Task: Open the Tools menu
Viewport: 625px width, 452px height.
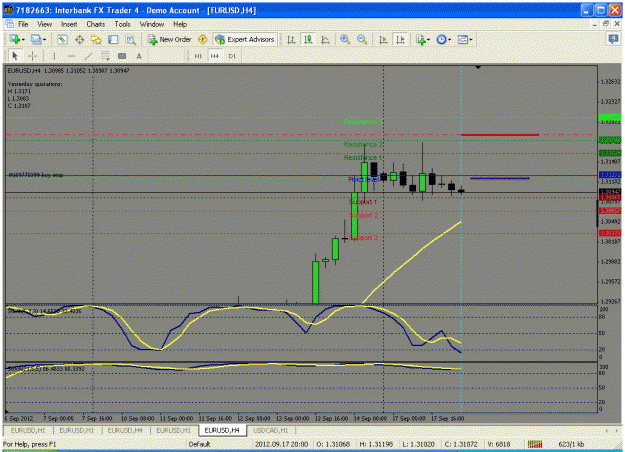Action: click(x=122, y=24)
